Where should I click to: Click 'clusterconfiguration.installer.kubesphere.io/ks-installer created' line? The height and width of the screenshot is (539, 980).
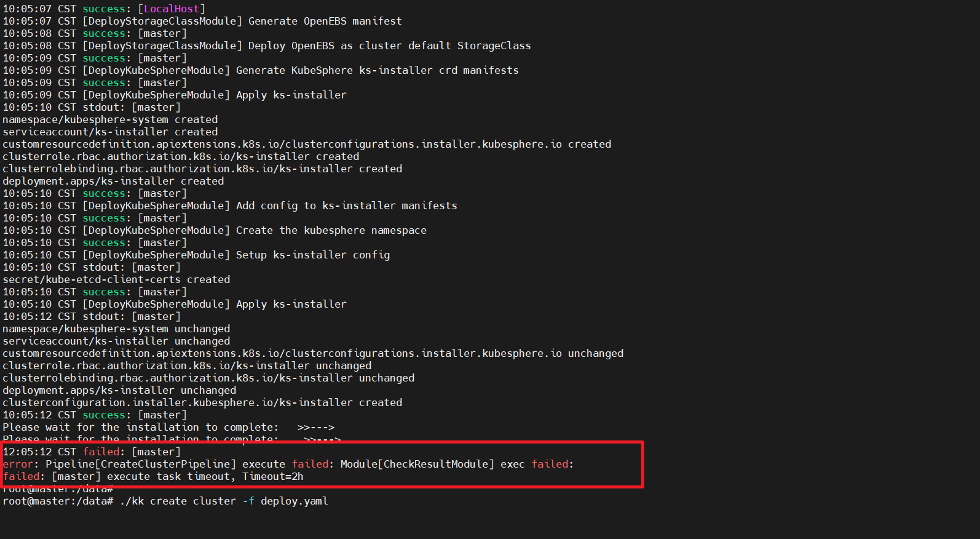click(x=202, y=402)
